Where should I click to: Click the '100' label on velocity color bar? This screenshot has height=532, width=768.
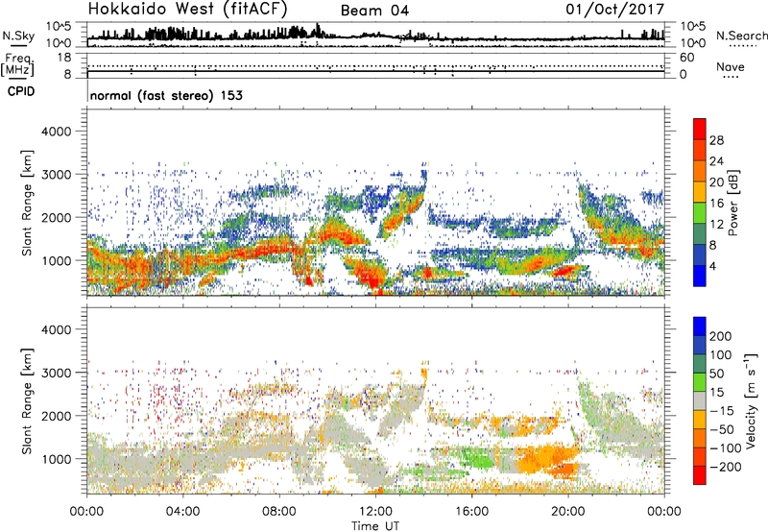pyautogui.click(x=721, y=355)
